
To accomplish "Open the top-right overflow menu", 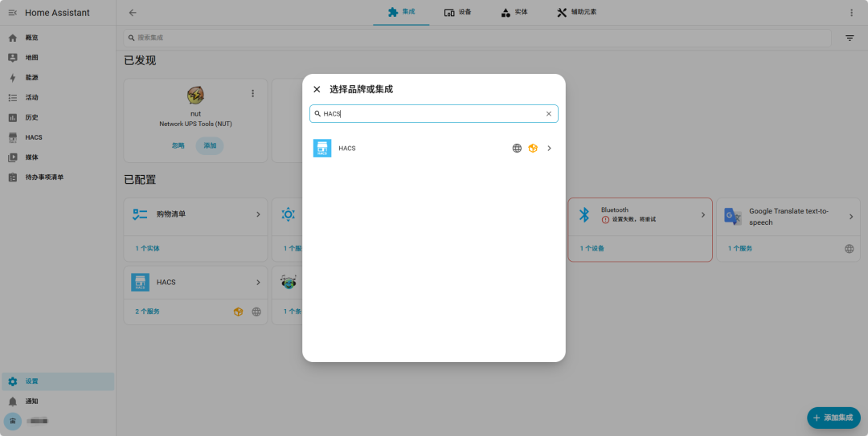I will click(x=851, y=13).
